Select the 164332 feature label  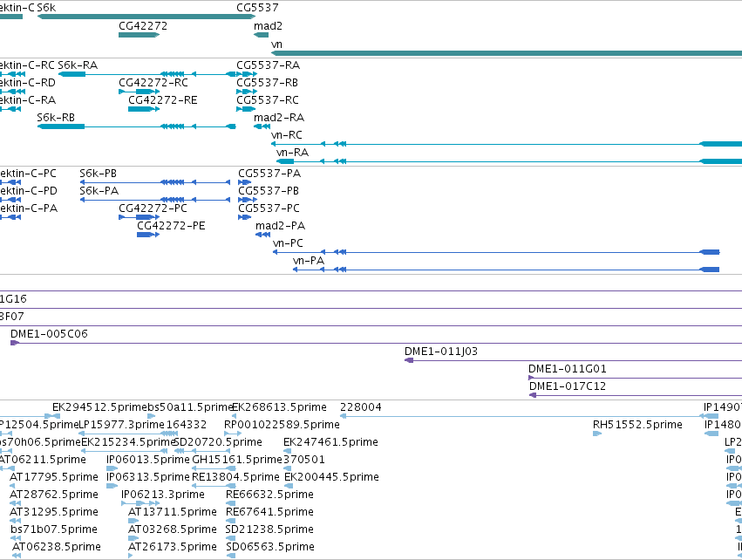click(187, 425)
